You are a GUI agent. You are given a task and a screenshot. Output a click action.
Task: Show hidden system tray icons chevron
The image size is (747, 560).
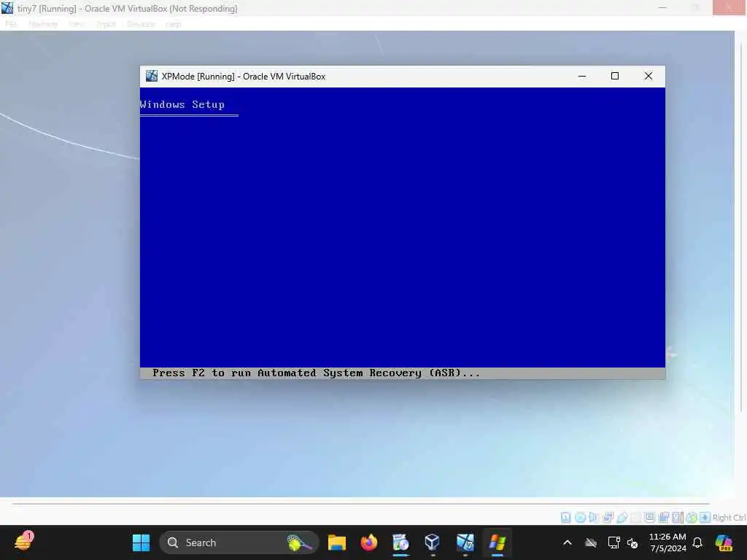click(567, 542)
